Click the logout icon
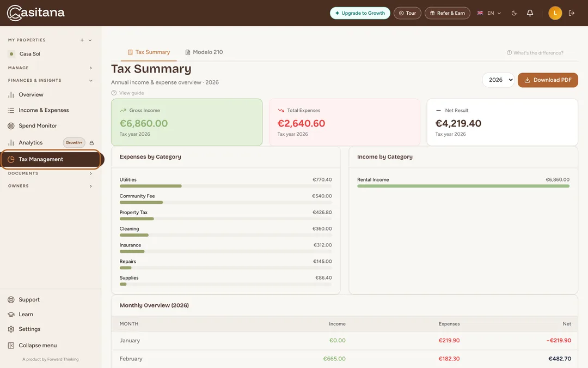 tap(572, 13)
